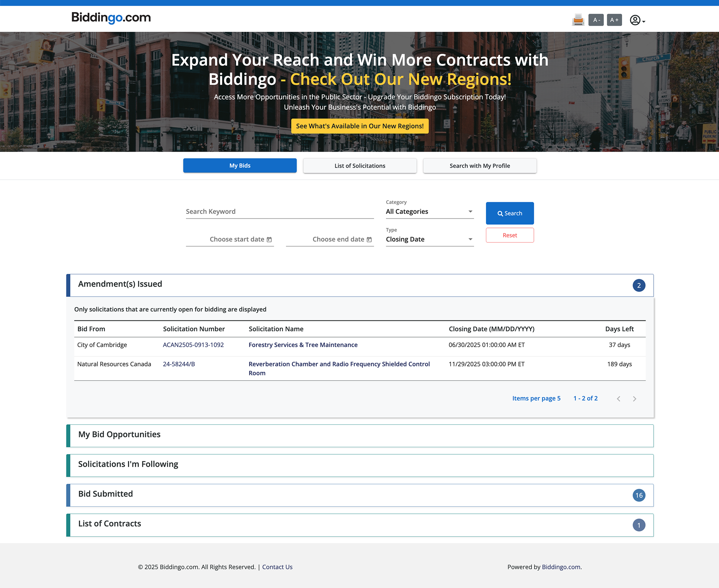719x588 pixels.
Task: Go to next page arrow
Action: click(x=635, y=399)
